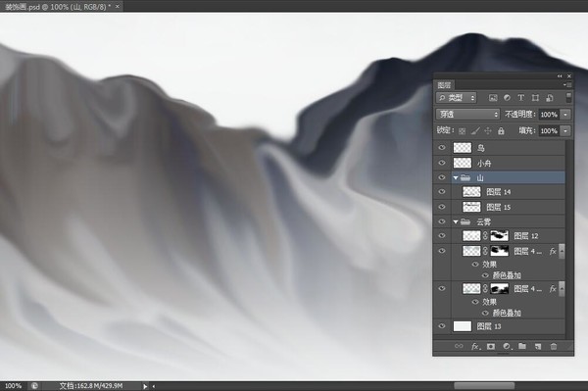Hide the 鸟 layer

click(442, 148)
